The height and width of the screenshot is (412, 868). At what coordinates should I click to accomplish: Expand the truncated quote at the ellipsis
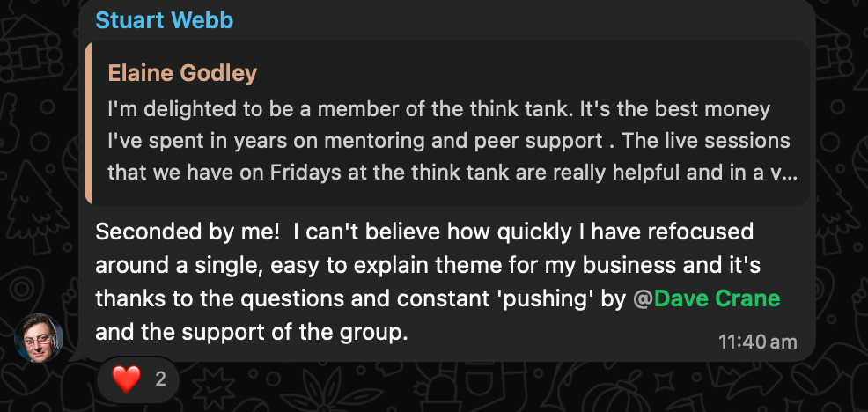[x=789, y=172]
